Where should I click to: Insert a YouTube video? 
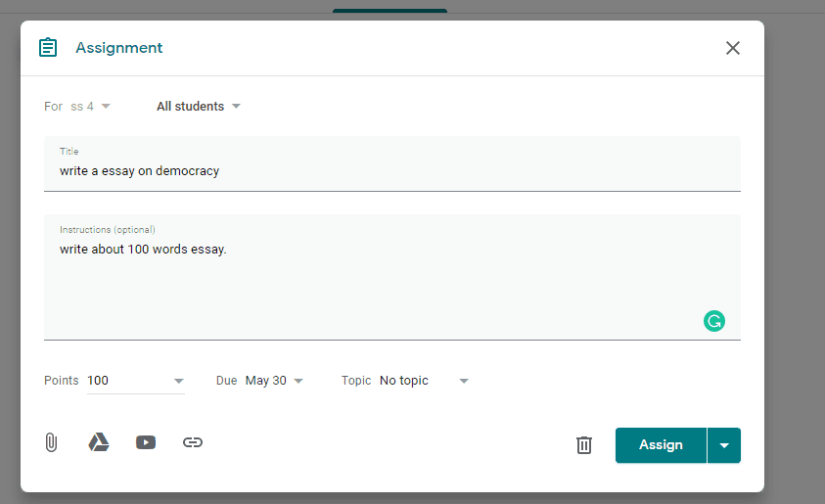click(146, 442)
